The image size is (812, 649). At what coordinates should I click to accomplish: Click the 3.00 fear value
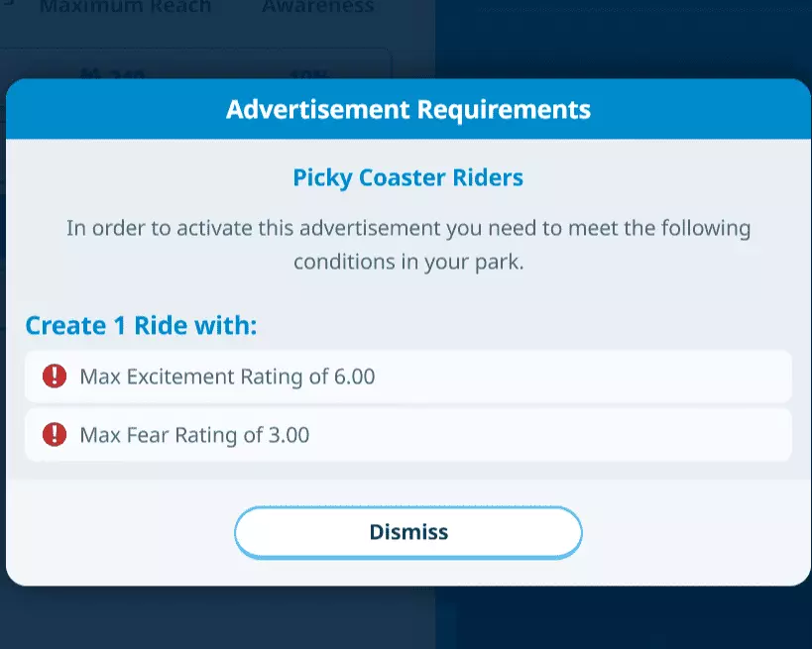(289, 434)
